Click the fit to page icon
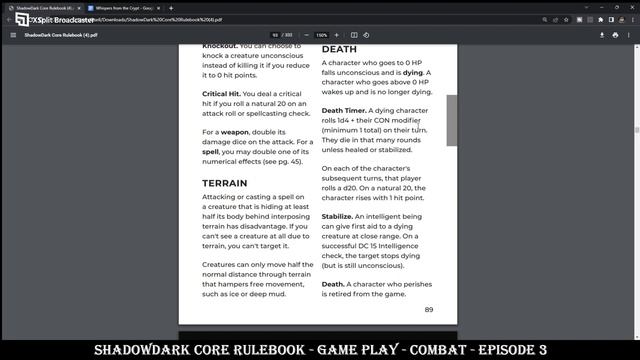 pos(354,35)
